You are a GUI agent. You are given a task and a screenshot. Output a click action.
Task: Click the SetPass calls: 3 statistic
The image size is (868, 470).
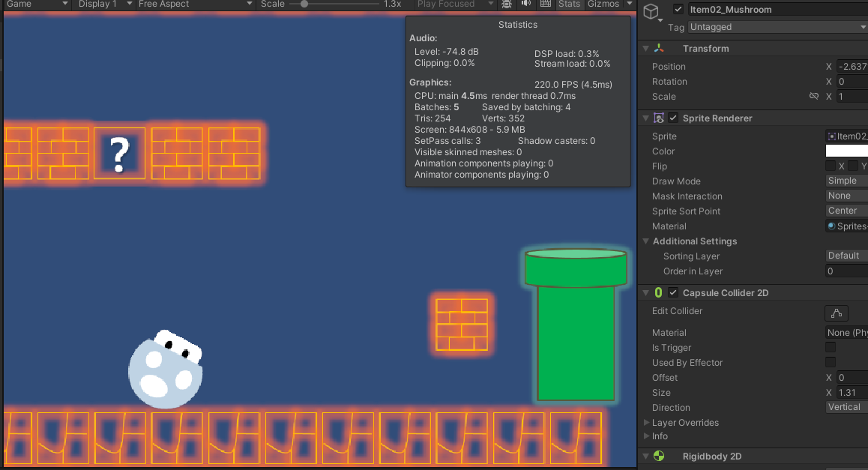[447, 141]
